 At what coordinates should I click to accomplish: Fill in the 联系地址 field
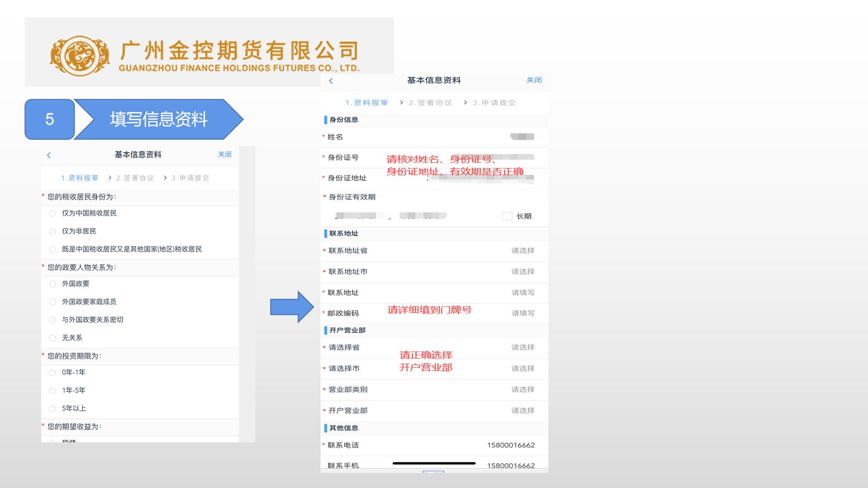pyautogui.click(x=434, y=293)
